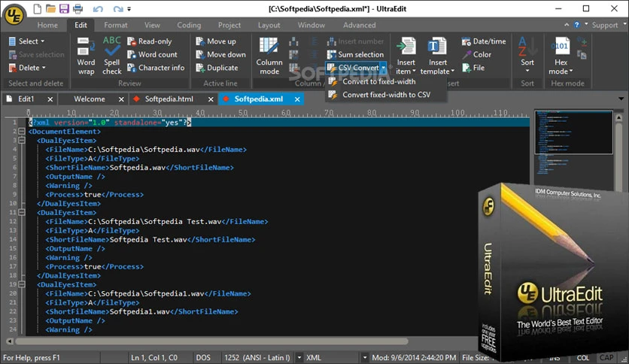Toggle Read-only mode
This screenshot has height=364, width=629.
(x=150, y=41)
